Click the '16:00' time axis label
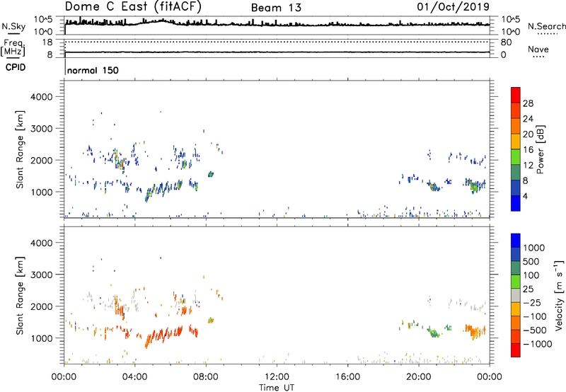This screenshot has height=392, width=566. click(x=347, y=377)
